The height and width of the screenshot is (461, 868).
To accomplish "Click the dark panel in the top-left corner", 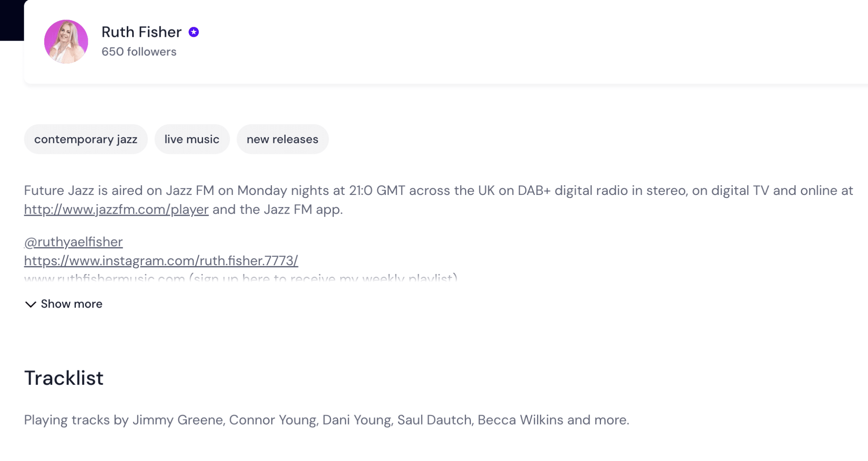I will [12, 20].
